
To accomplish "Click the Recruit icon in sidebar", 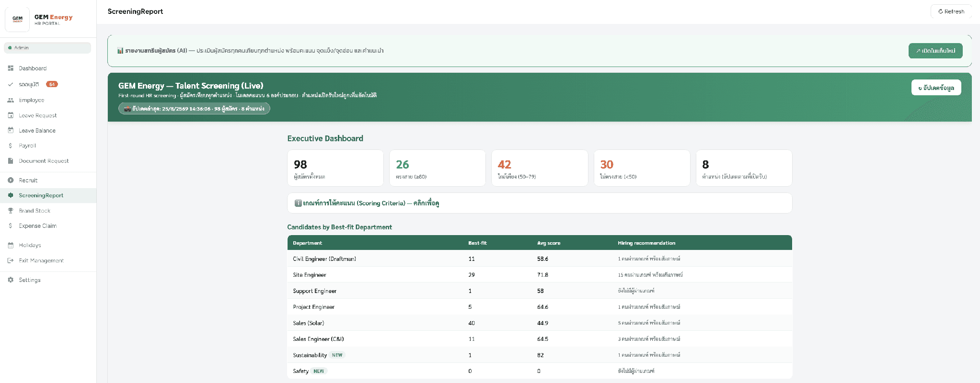I will click(11, 180).
